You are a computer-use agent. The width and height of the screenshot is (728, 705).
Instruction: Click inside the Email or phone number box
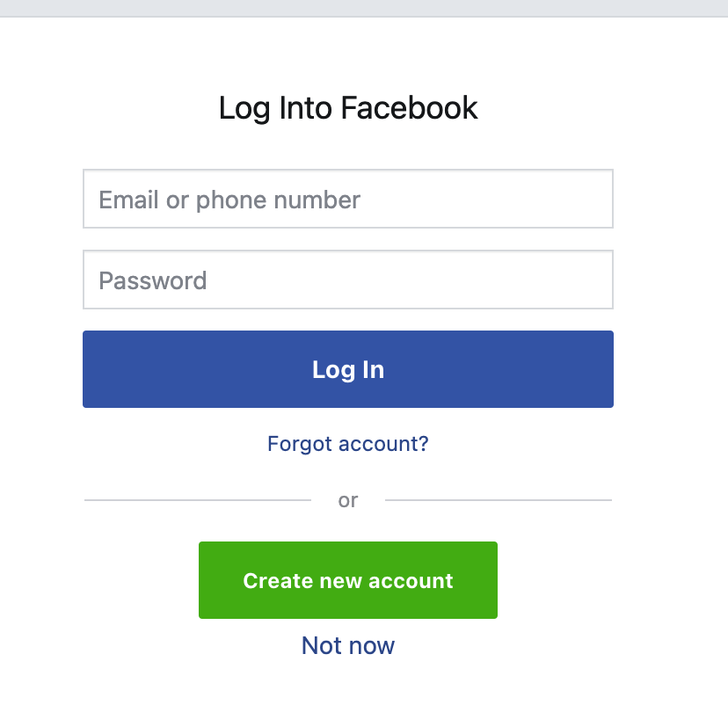[x=348, y=199]
